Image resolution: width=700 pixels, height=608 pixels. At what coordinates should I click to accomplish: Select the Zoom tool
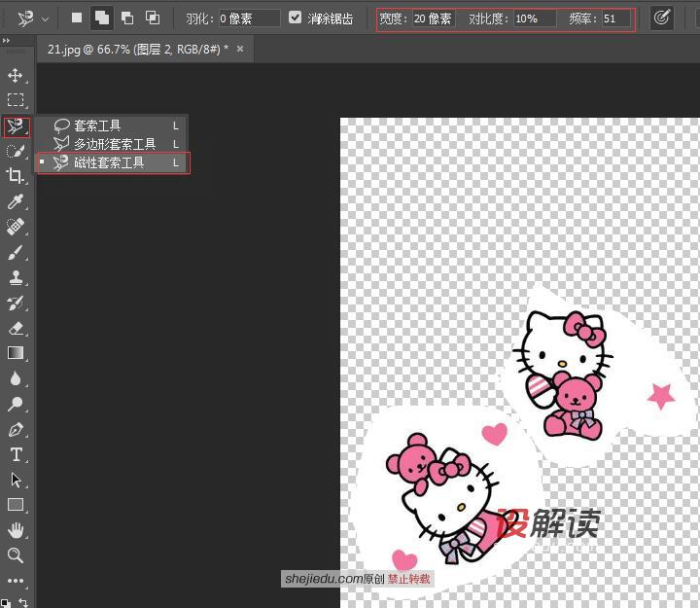[16, 555]
